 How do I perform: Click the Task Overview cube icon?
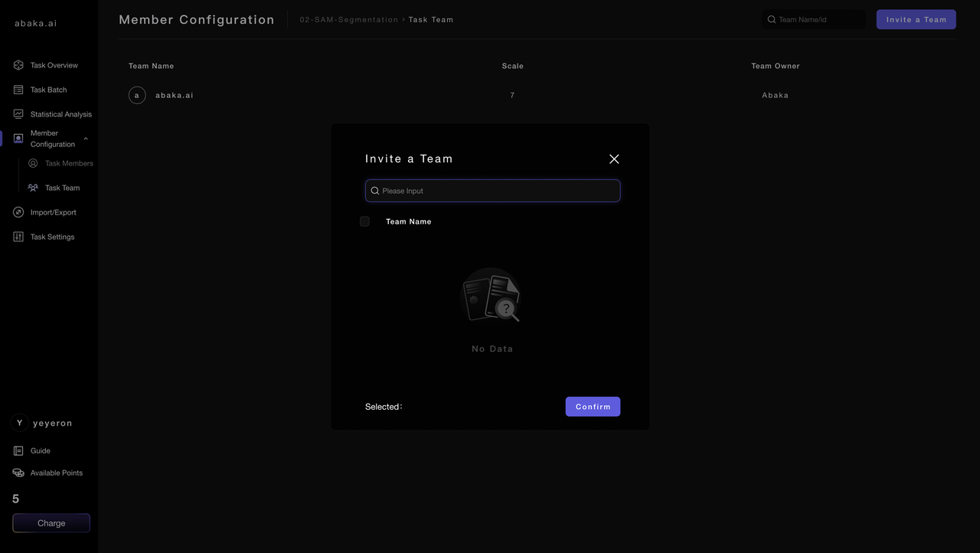click(18, 65)
